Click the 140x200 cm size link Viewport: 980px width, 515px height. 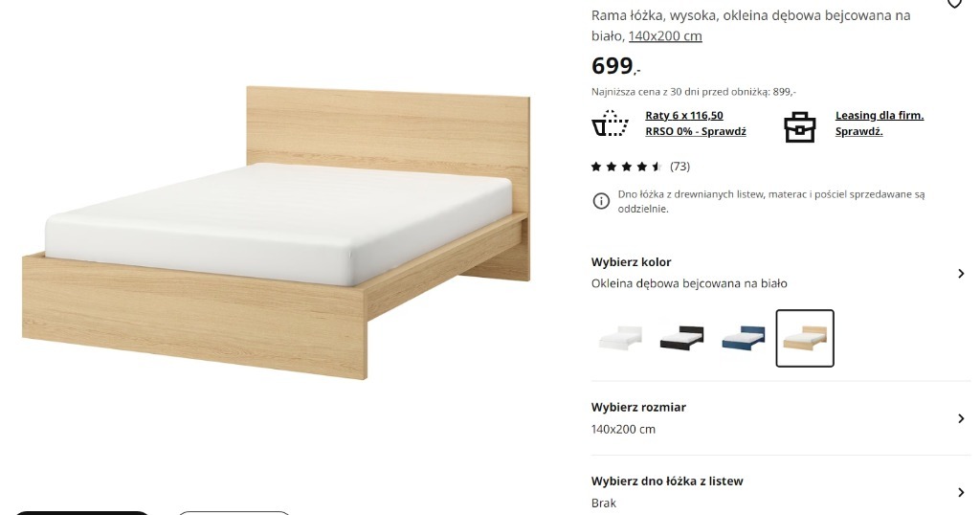point(665,36)
